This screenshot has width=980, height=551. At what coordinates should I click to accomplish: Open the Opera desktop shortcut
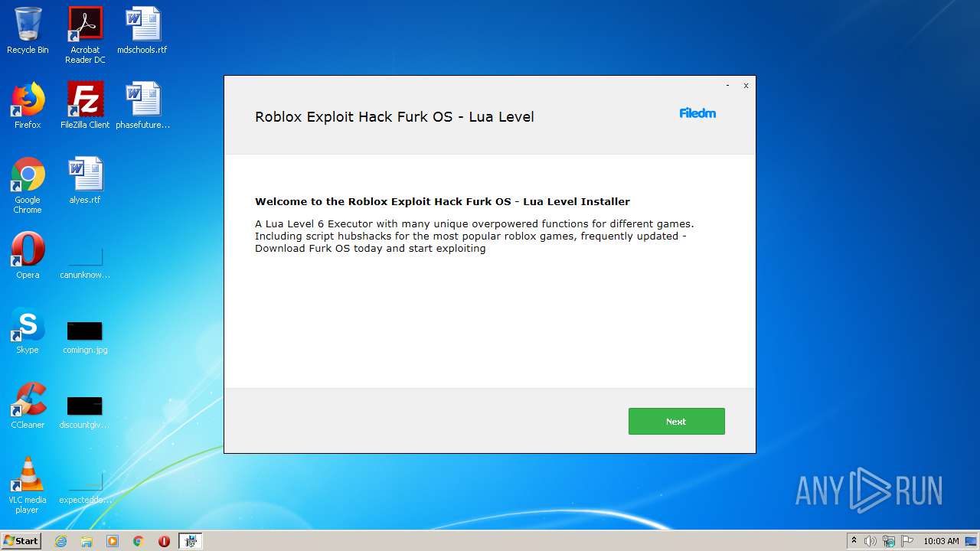point(28,256)
